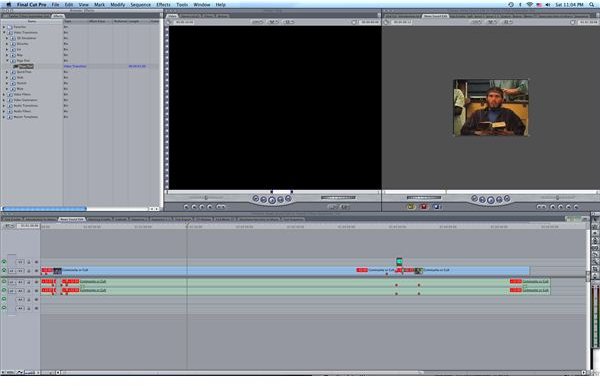Click the Canvas shuttle control slider
Viewport: 600px width, 386px height.
[x=558, y=198]
